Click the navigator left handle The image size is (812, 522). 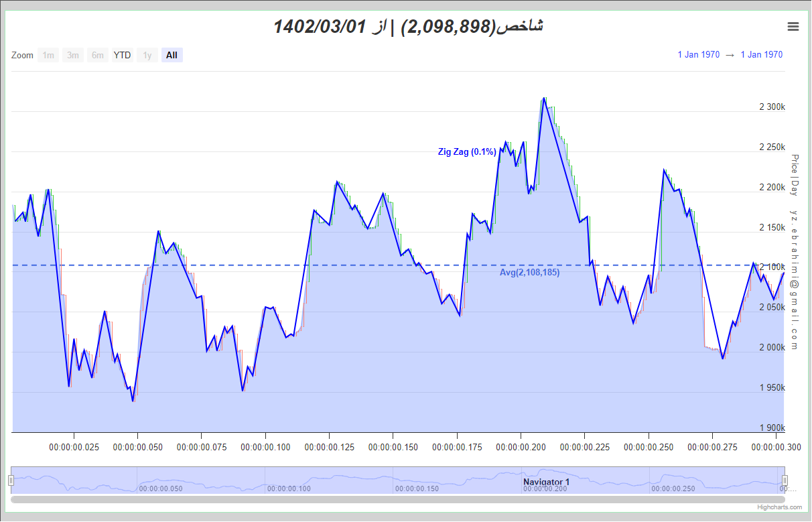pos(11,480)
